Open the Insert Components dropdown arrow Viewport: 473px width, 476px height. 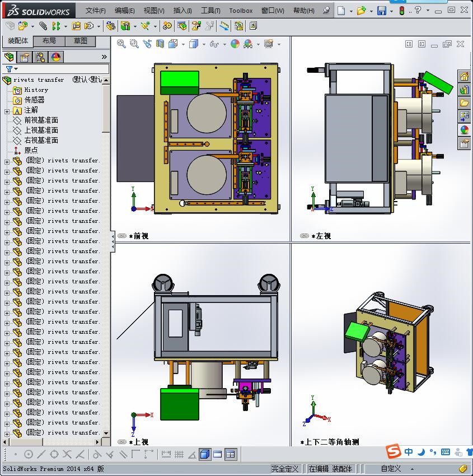coord(32,27)
